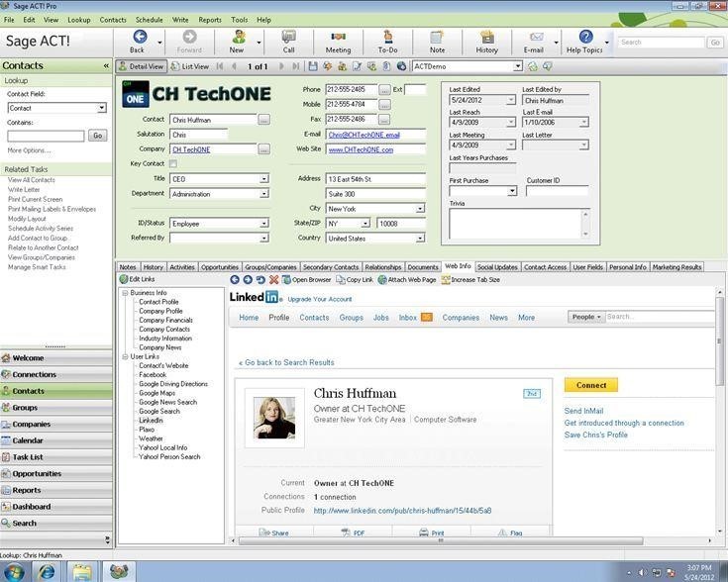The height and width of the screenshot is (582, 728).
Task: Click the E-mail toolbar icon
Action: [534, 38]
